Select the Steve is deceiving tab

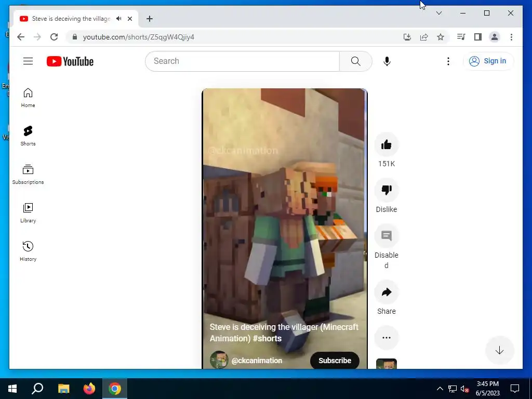tap(71, 19)
